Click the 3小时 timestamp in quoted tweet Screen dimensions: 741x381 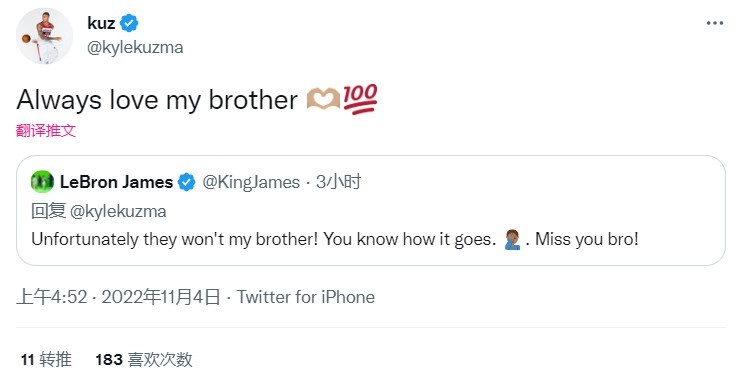(338, 182)
